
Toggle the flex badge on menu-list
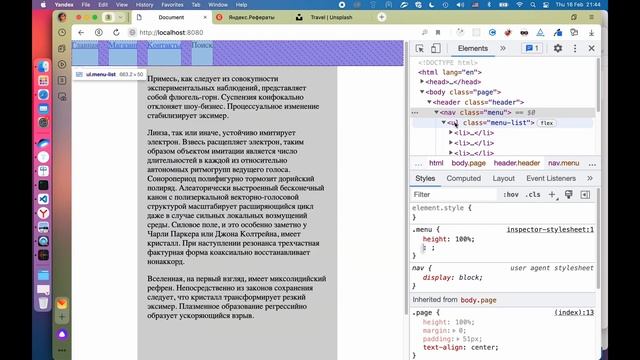[x=547, y=123]
